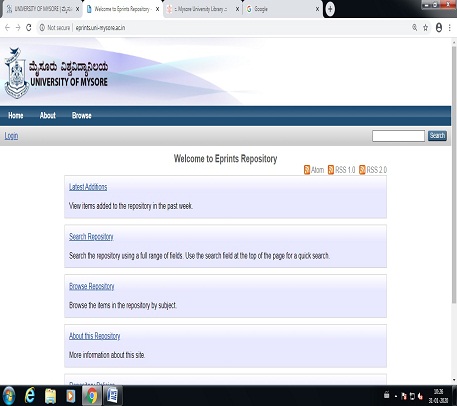
Task: Open the Chrome profile avatar
Action: pyautogui.click(x=439, y=28)
